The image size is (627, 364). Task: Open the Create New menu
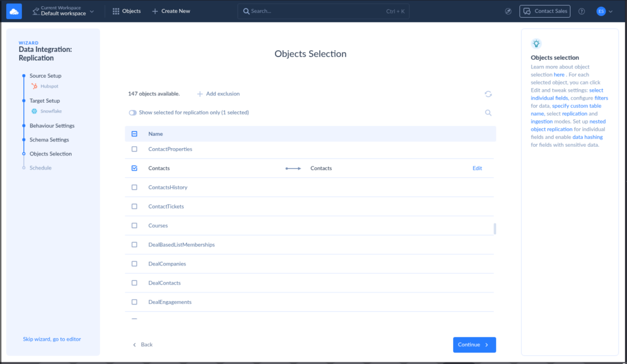point(171,11)
